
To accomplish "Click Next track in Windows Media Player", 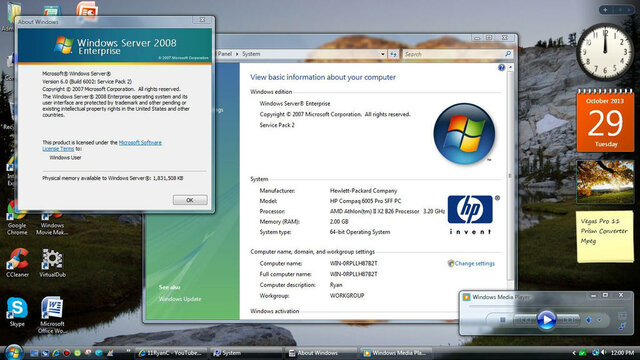I will click(x=568, y=320).
